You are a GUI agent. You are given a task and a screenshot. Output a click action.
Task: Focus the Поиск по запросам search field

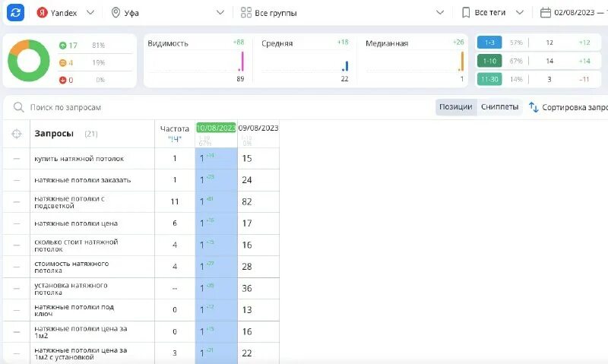click(66, 107)
